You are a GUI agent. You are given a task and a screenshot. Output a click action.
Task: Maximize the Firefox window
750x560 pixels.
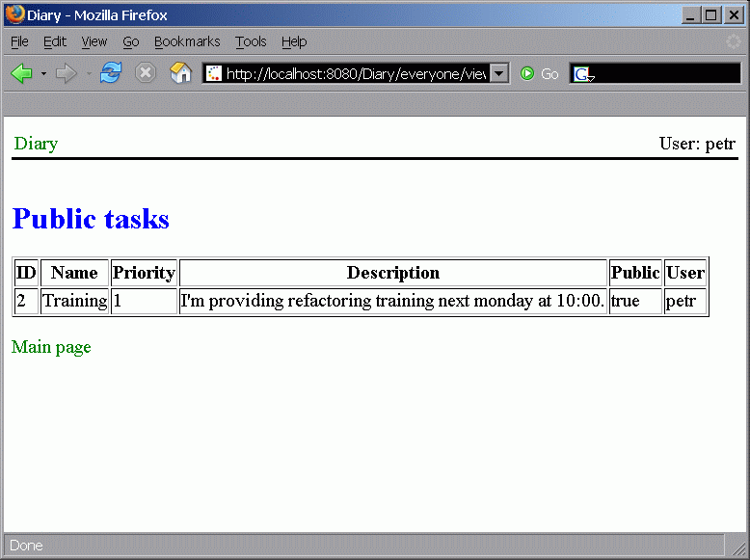(711, 15)
